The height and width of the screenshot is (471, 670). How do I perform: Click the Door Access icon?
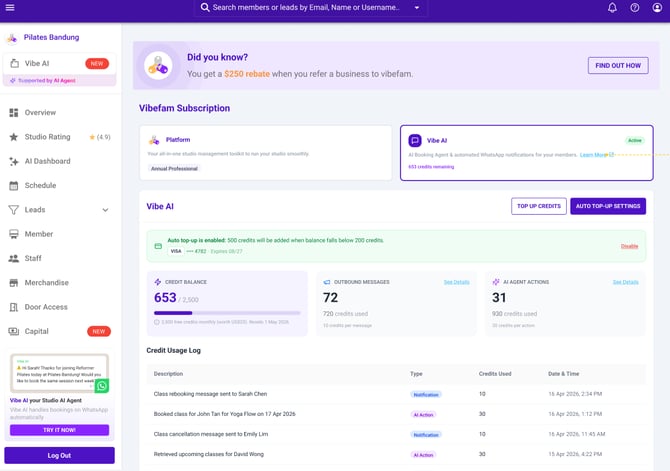(14, 307)
